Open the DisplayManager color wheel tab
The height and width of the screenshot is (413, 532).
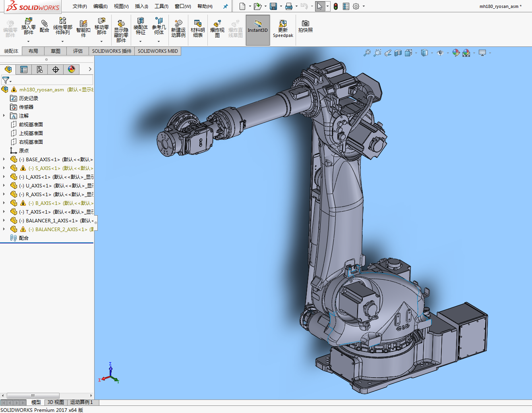coord(72,69)
